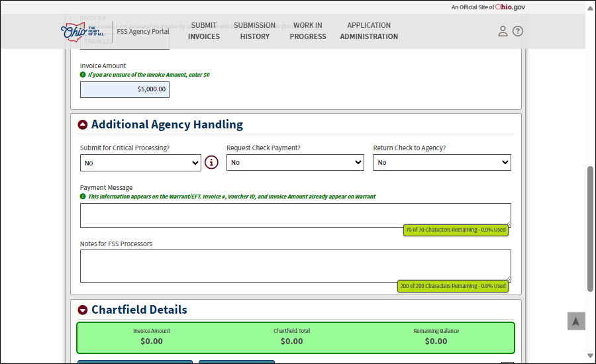Expand the Chartfield Details section
596x364 pixels.
pyautogui.click(x=83, y=310)
